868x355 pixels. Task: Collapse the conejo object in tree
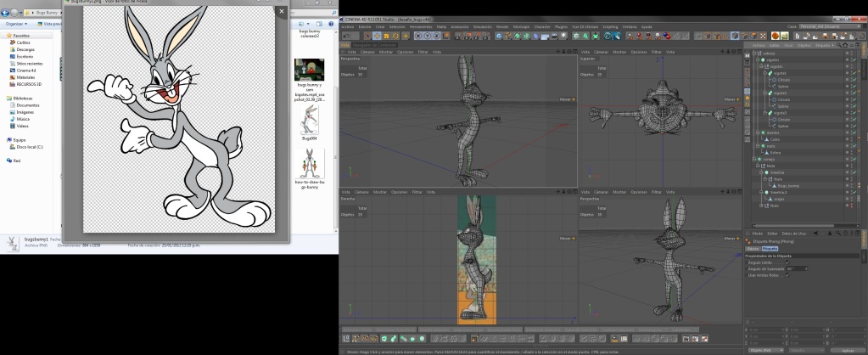click(754, 159)
